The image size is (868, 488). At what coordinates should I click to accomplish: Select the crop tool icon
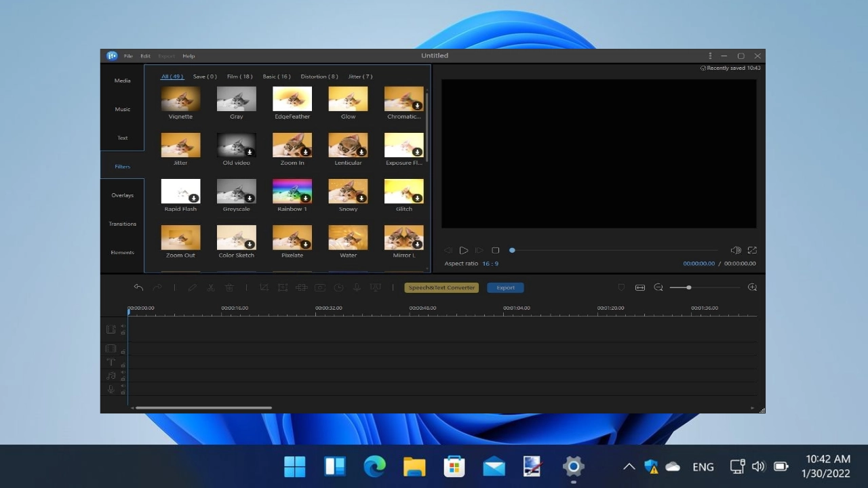[x=264, y=287]
